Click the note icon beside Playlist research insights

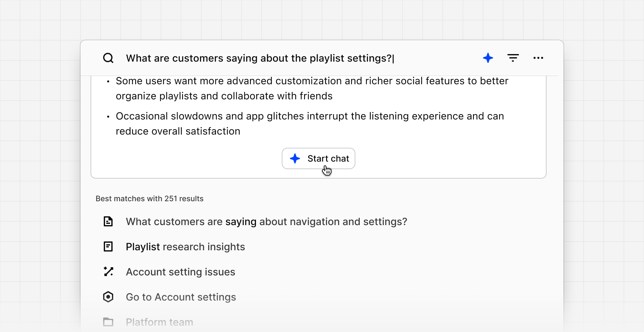pos(108,246)
